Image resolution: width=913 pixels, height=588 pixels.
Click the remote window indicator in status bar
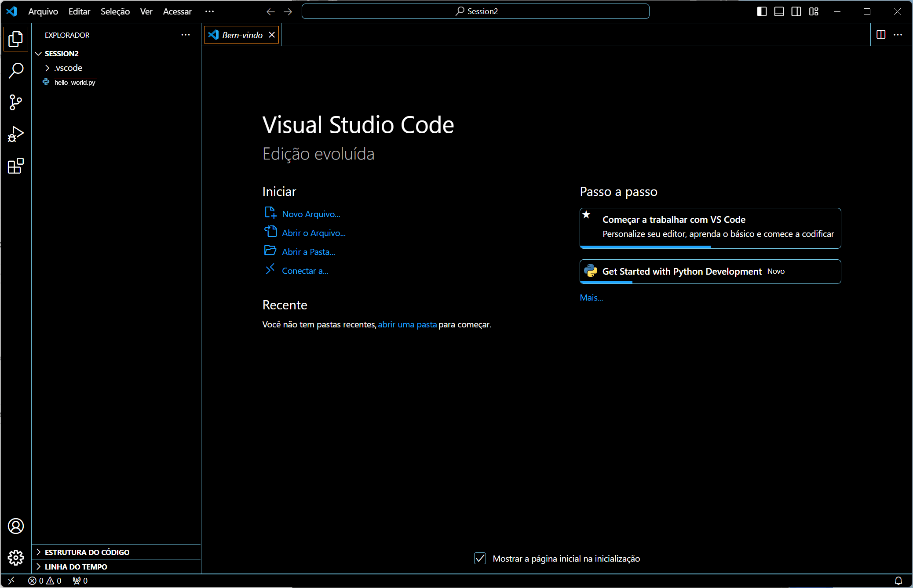(x=11, y=581)
